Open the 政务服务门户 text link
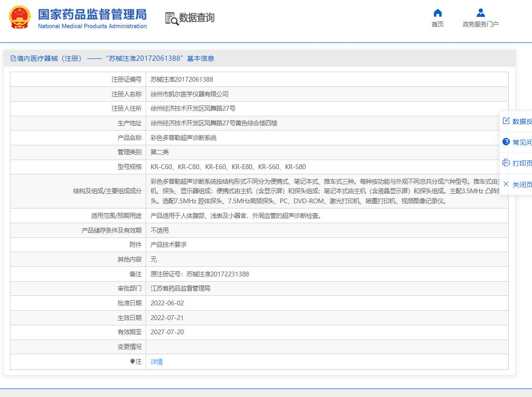The image size is (532, 397). 480,25
